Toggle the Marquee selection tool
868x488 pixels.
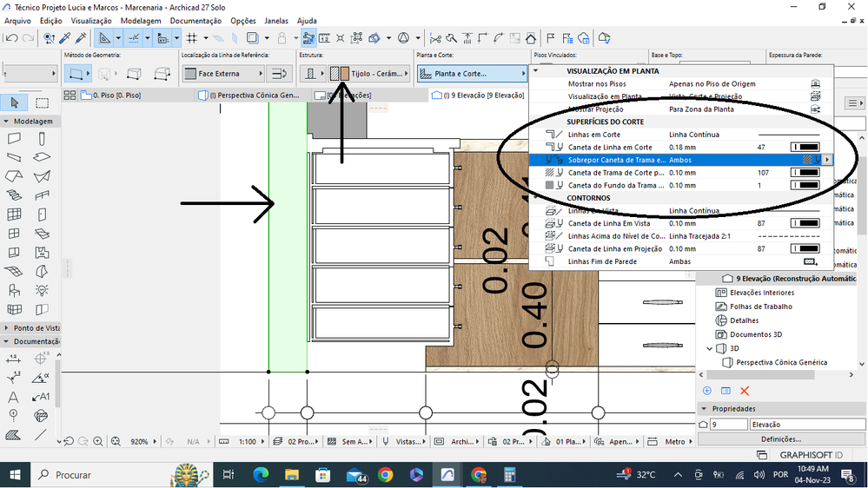[42, 102]
